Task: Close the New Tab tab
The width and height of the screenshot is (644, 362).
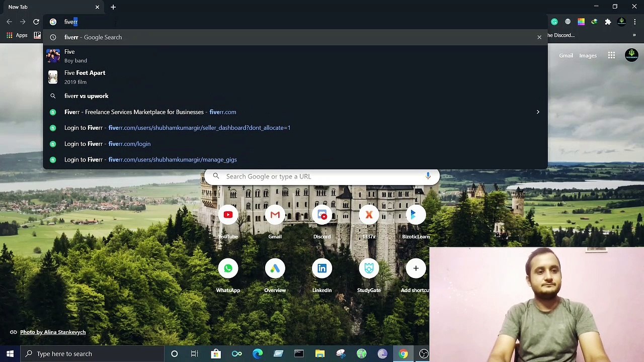Action: (97, 7)
